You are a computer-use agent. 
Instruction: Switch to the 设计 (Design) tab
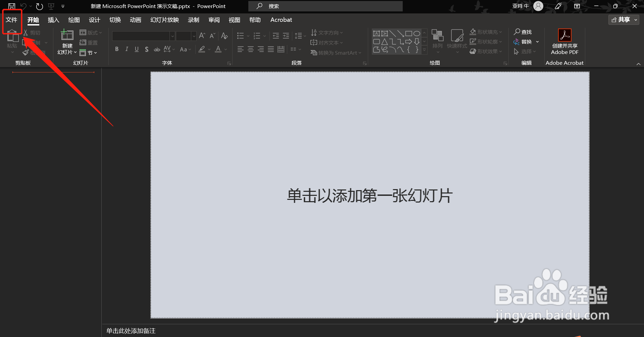coord(94,20)
